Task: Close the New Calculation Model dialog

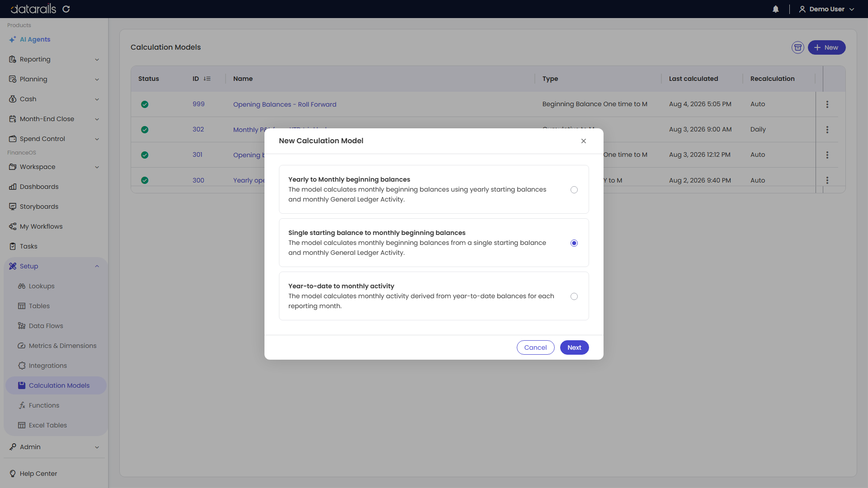Action: tap(584, 141)
